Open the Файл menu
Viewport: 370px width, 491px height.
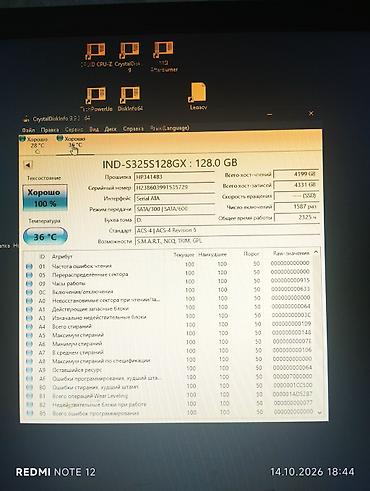(x=28, y=129)
